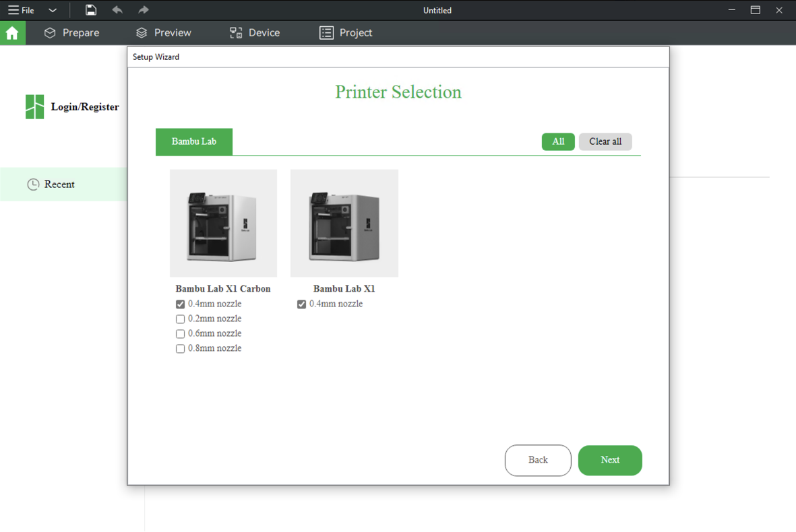Click the Undo arrow icon

[x=117, y=10]
